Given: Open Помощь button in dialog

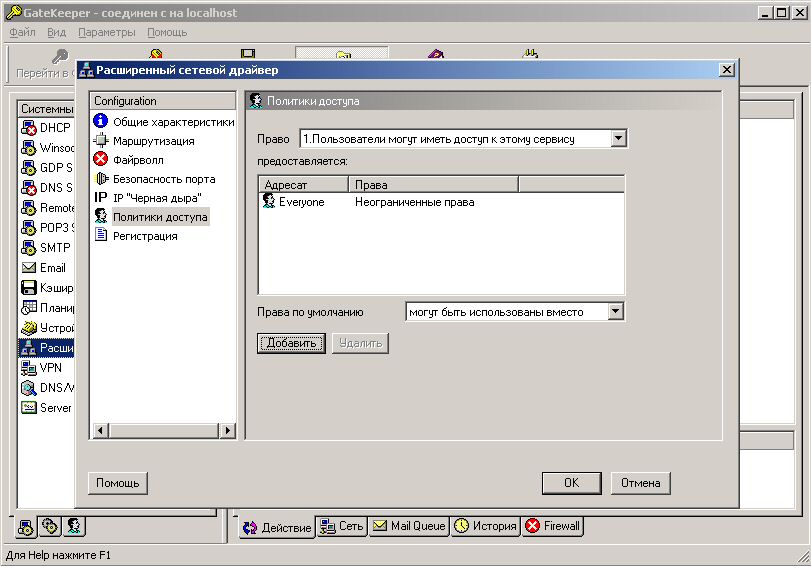Looking at the screenshot, I should click(117, 483).
